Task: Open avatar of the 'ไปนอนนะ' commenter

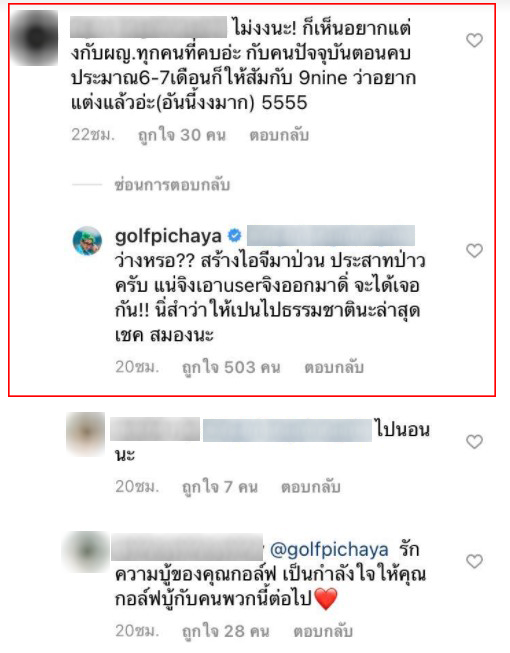Action: click(x=86, y=434)
